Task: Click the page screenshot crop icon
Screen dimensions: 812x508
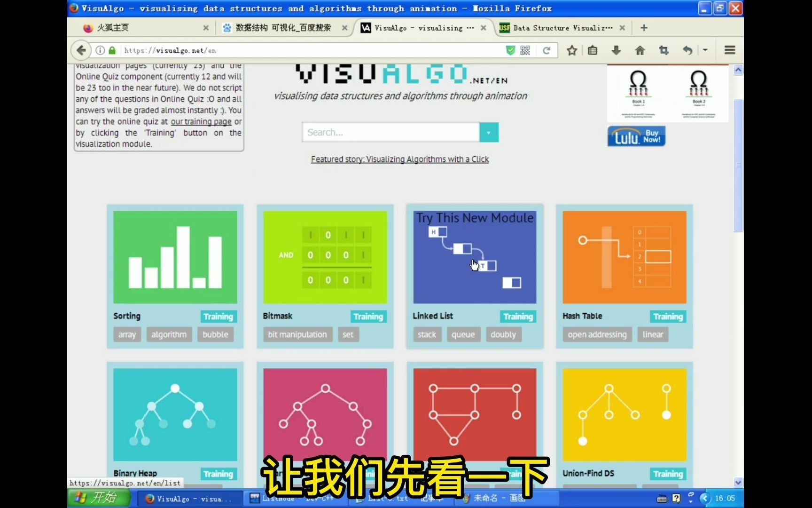Action: [x=664, y=50]
